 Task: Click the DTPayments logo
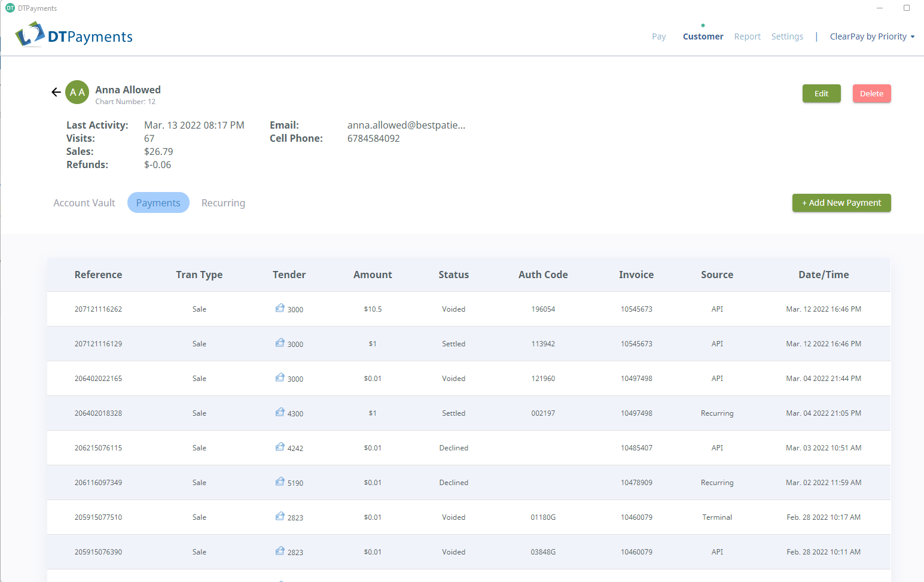[74, 35]
